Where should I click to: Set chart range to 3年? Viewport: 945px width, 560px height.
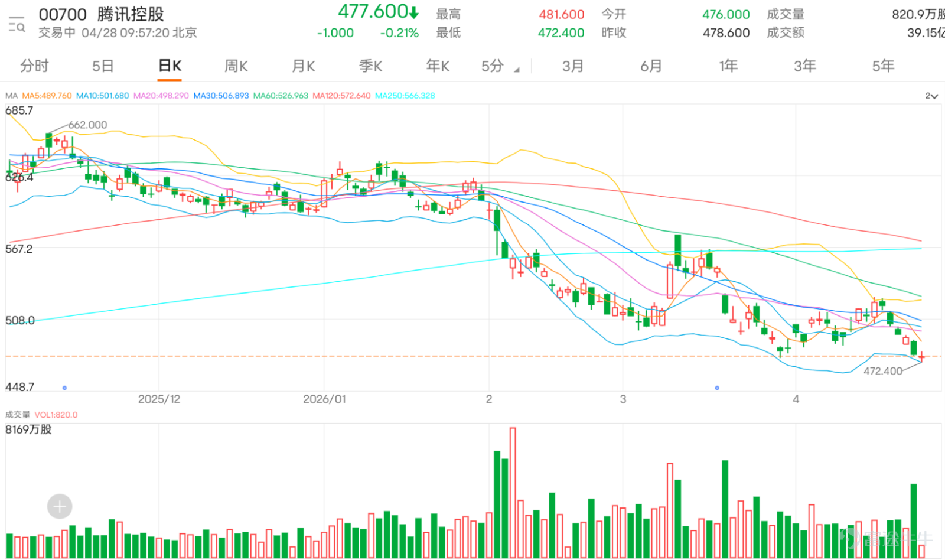click(x=805, y=66)
